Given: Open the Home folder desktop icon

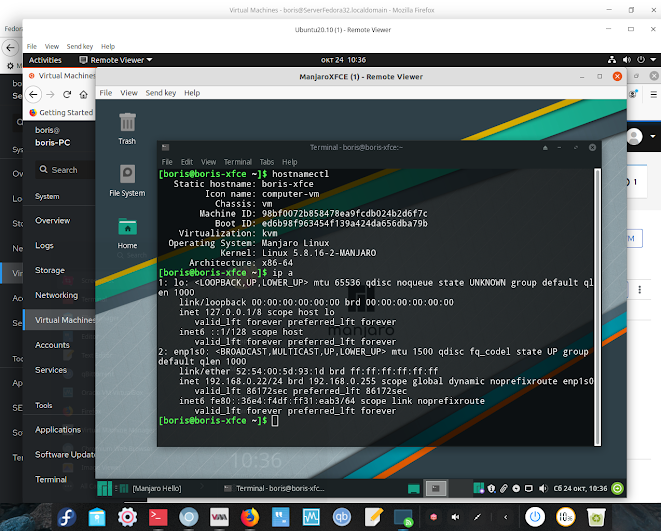Looking at the screenshot, I should tap(127, 233).
